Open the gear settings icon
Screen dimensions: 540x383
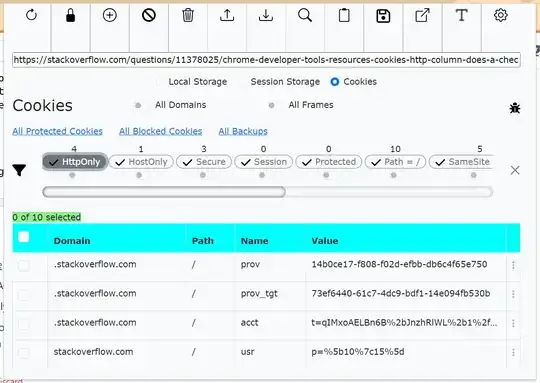pos(500,15)
